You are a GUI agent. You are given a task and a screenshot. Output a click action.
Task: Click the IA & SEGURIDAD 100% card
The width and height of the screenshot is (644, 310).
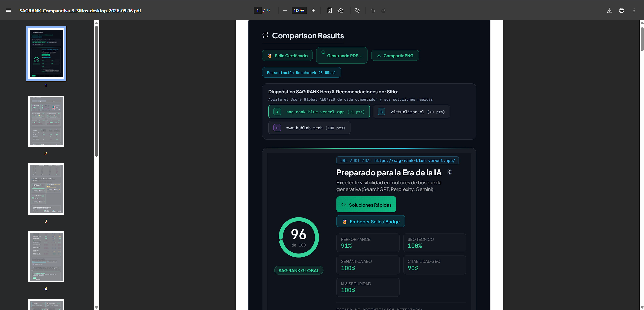tap(368, 287)
